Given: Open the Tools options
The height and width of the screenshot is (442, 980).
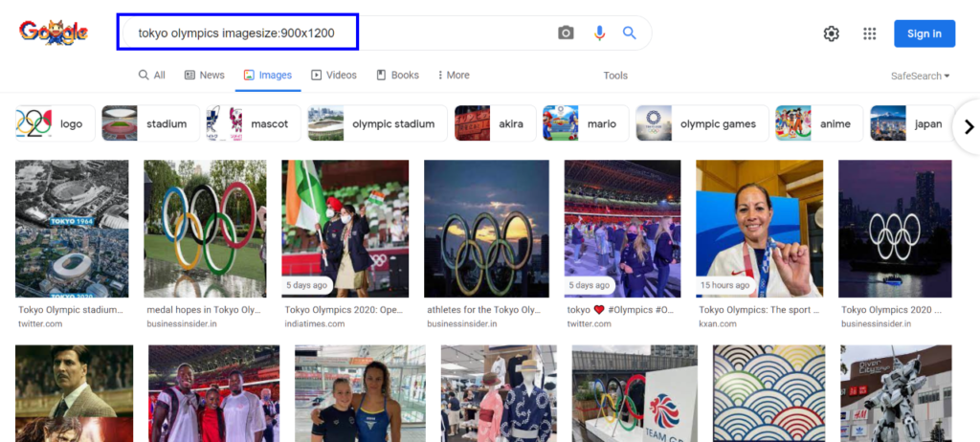Looking at the screenshot, I should [x=615, y=76].
